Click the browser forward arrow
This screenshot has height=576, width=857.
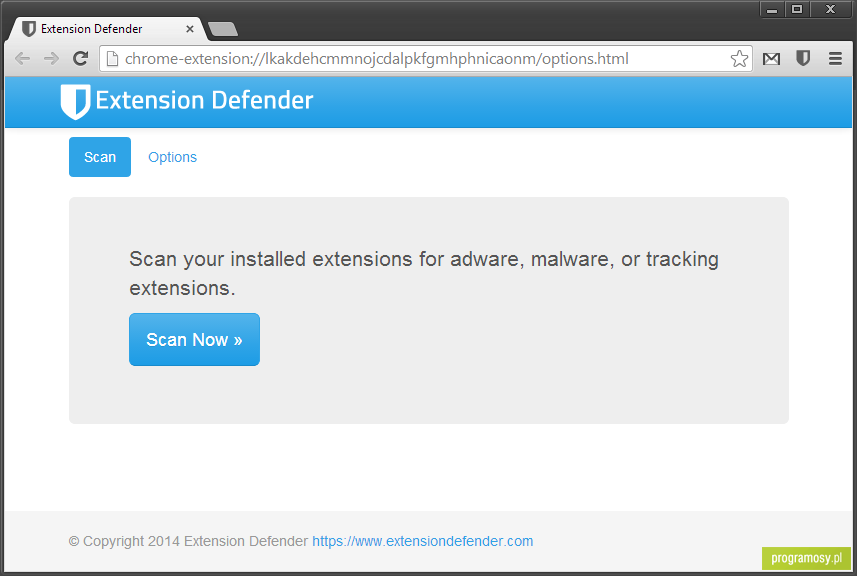51,58
